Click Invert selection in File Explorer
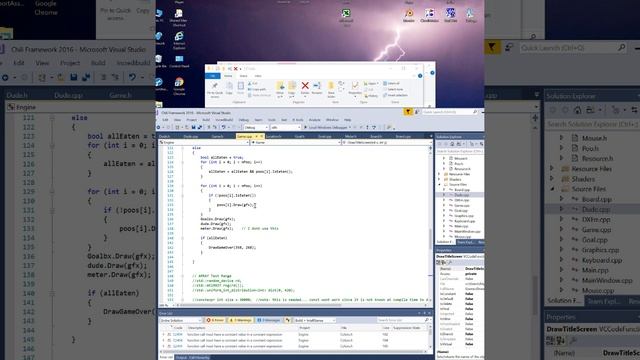Screen dimensions: 640x360 (x=395, y=96)
